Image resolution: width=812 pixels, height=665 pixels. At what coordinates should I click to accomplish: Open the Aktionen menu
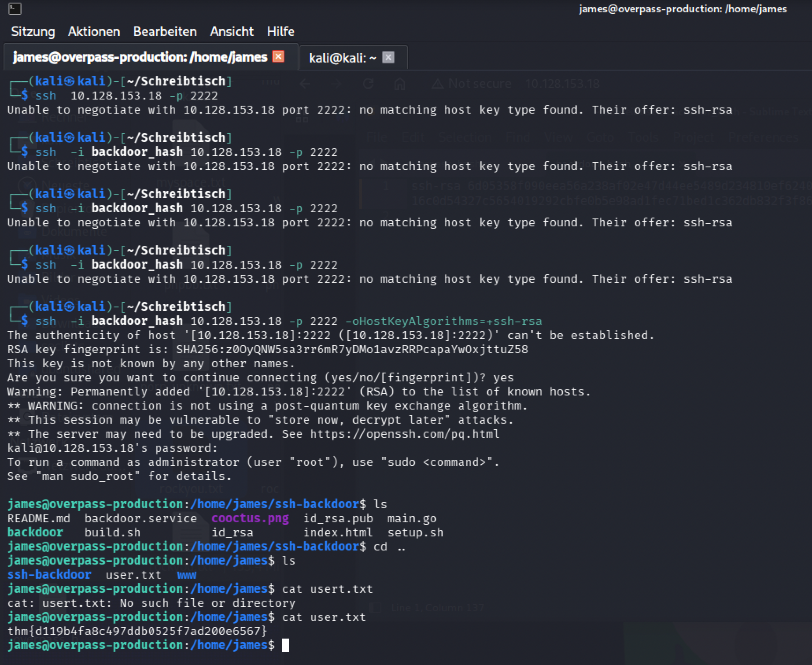(94, 32)
